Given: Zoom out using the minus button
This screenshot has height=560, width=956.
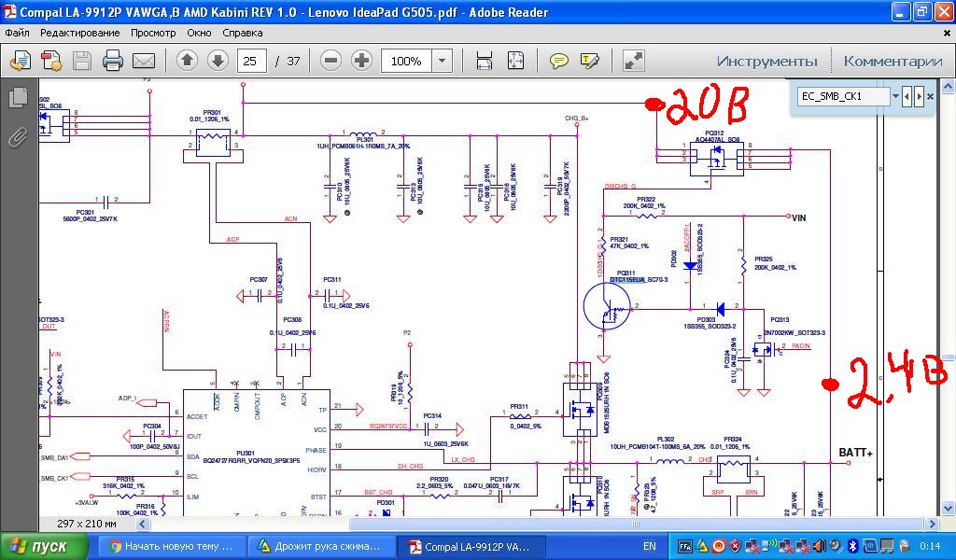Looking at the screenshot, I should click(330, 61).
